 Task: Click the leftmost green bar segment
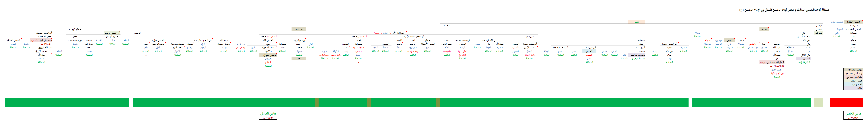pyautogui.click(x=67, y=102)
